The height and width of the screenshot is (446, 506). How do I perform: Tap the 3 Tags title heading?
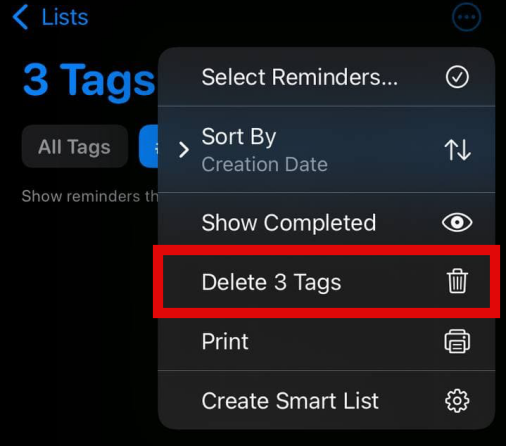pos(89,80)
